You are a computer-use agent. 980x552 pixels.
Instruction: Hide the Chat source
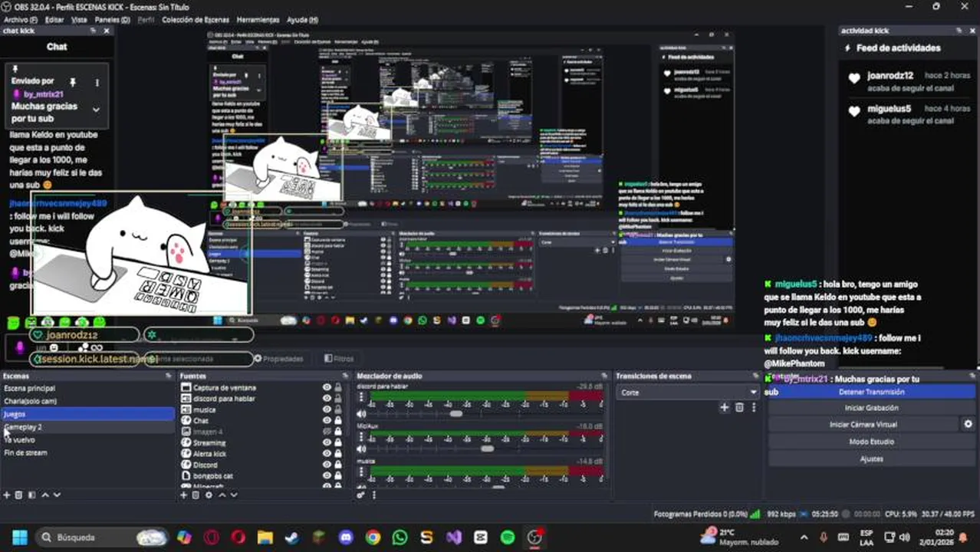(327, 421)
